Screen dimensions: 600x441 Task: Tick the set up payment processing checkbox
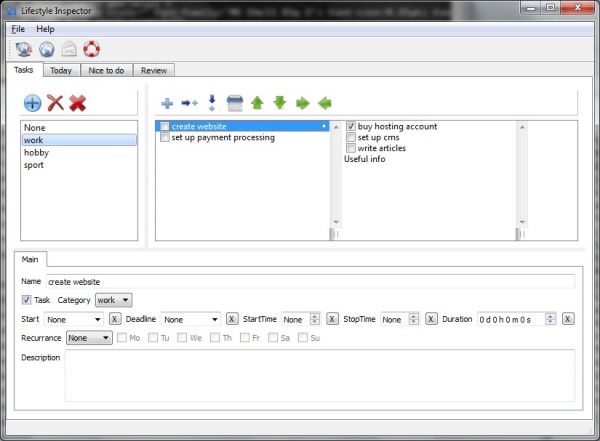pyautogui.click(x=165, y=137)
